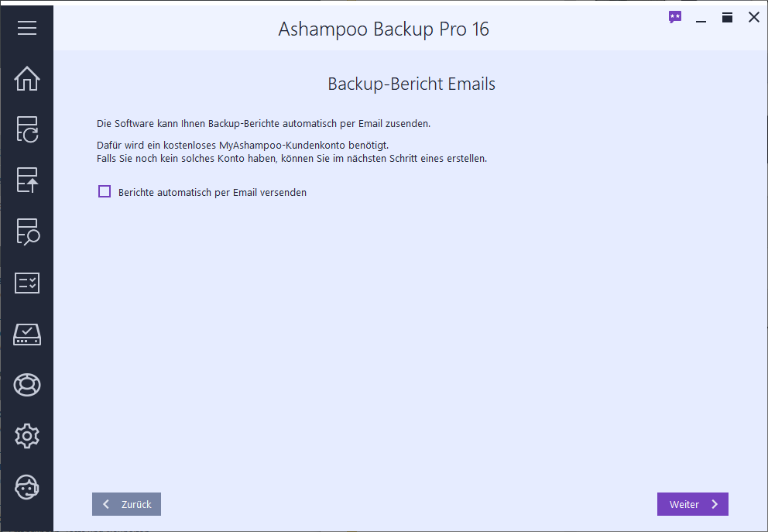Close the Ashampoo Backup Pro window

pos(754,18)
